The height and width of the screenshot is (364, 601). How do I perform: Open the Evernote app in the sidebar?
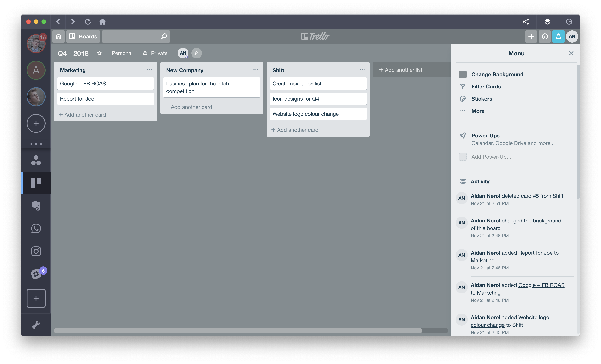36,206
